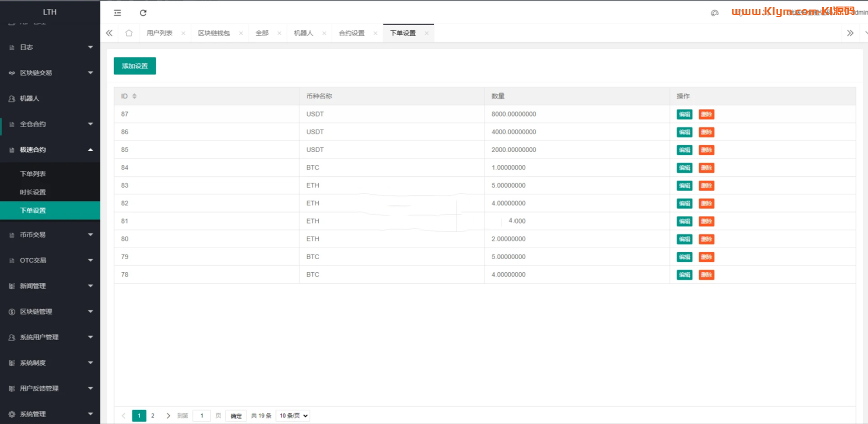The height and width of the screenshot is (424, 868).
Task: Expand the 区块链交易 sidebar menu
Action: (x=50, y=73)
